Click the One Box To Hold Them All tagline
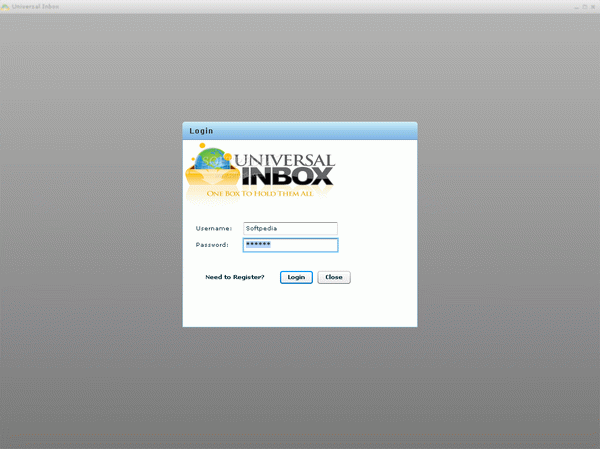 [260, 194]
